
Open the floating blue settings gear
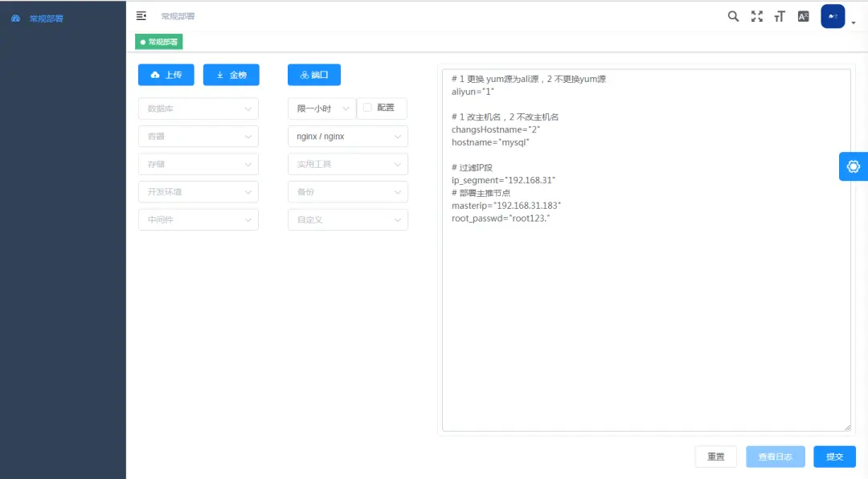(x=853, y=166)
